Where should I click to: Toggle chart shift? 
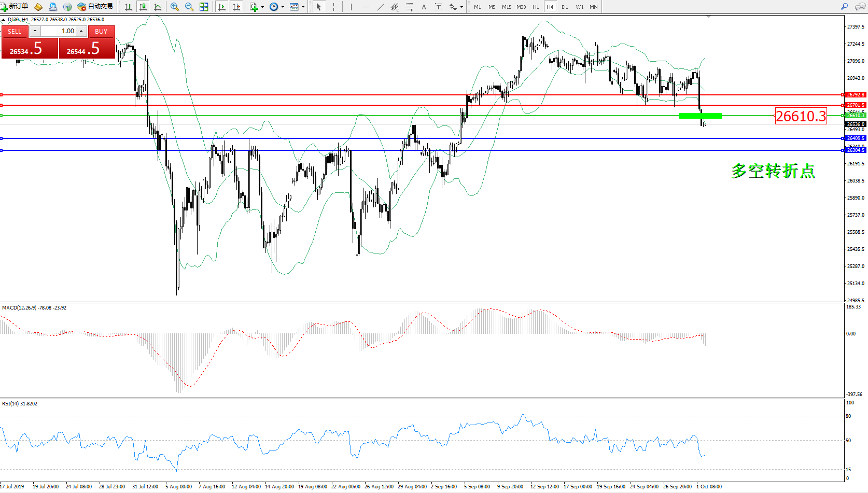click(236, 7)
